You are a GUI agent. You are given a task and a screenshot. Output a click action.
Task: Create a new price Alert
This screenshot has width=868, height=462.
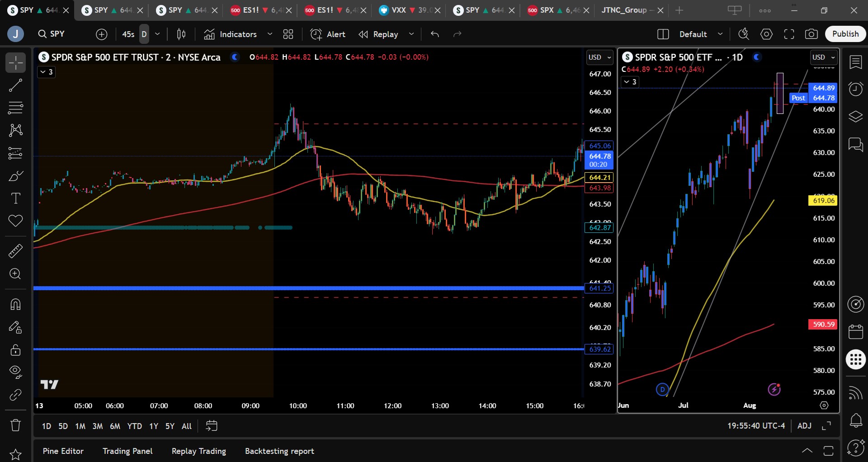(x=328, y=34)
